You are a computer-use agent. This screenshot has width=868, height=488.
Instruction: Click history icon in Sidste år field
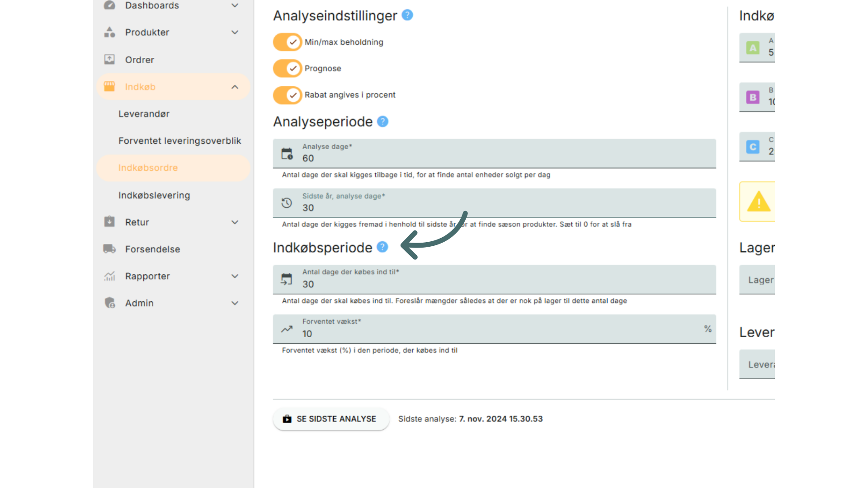pos(287,203)
